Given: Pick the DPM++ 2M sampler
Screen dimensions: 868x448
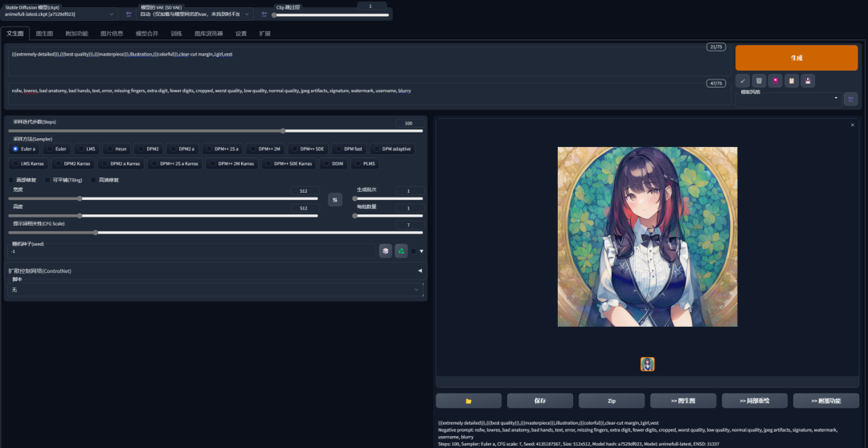Looking at the screenshot, I should coord(265,149).
